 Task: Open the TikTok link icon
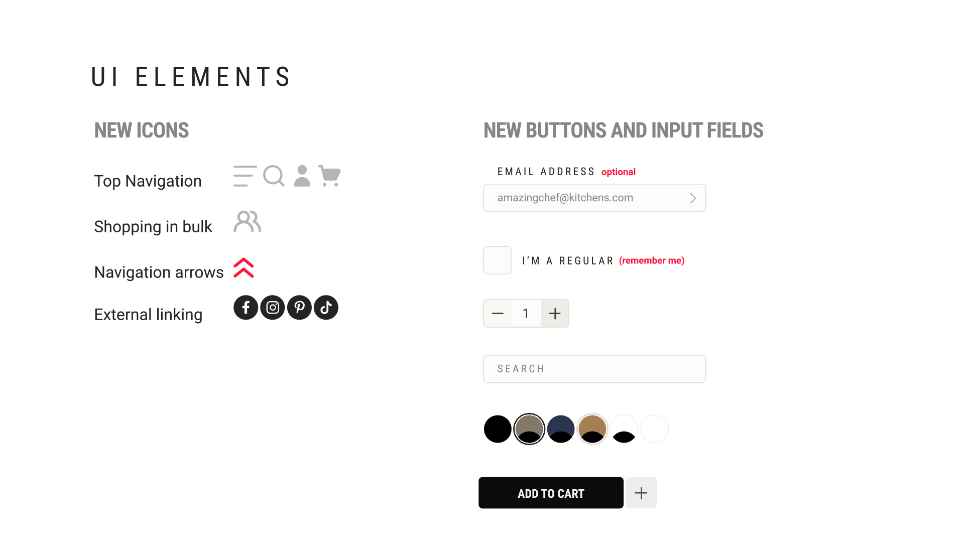[326, 308]
